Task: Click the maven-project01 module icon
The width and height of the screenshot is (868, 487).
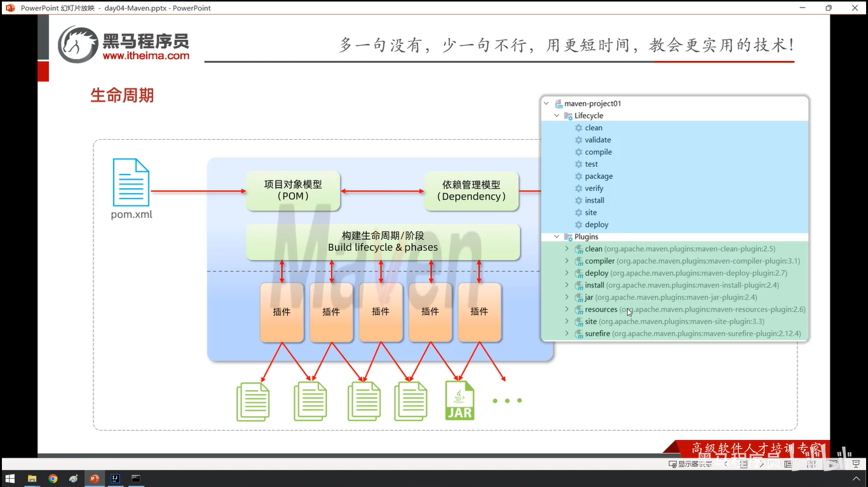Action: (558, 103)
